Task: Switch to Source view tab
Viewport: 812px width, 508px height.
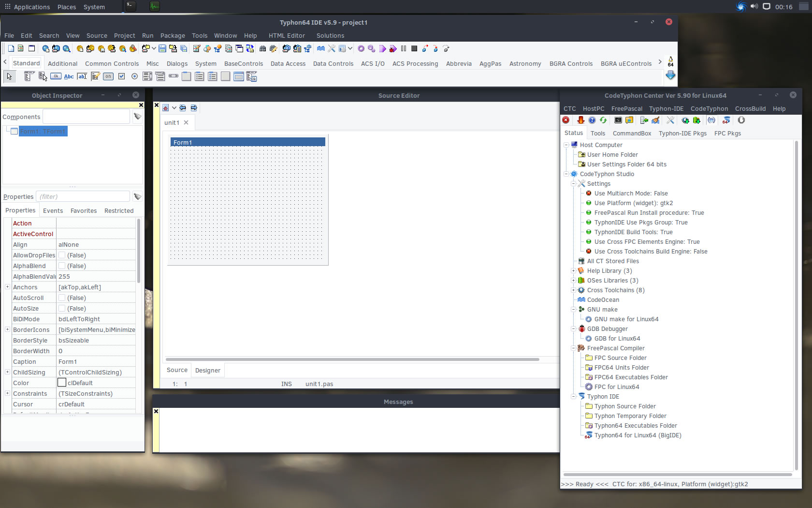Action: [177, 370]
